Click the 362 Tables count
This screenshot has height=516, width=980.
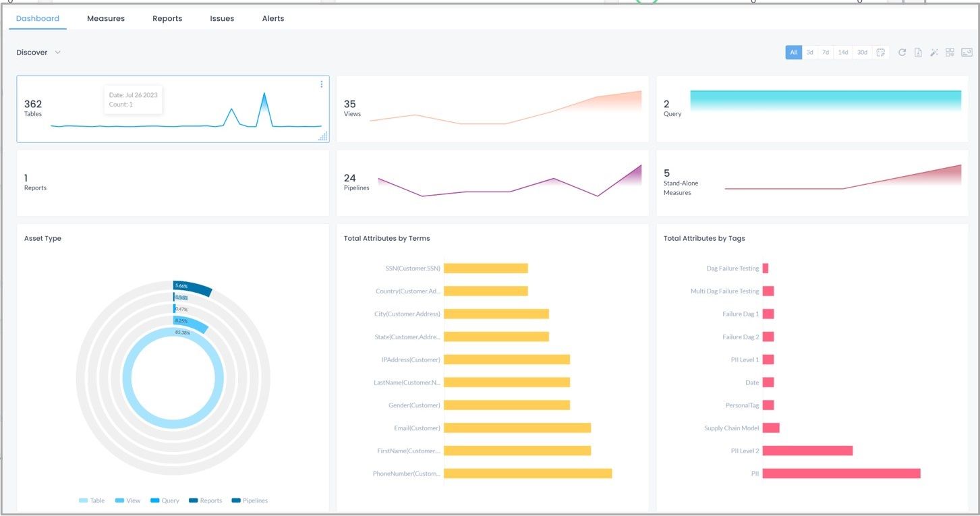coord(33,104)
